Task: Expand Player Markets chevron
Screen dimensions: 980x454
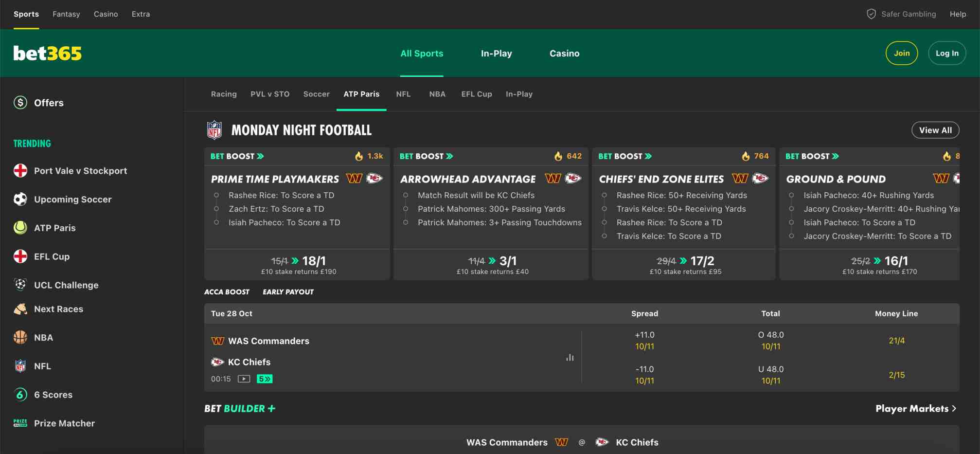Action: click(x=954, y=408)
